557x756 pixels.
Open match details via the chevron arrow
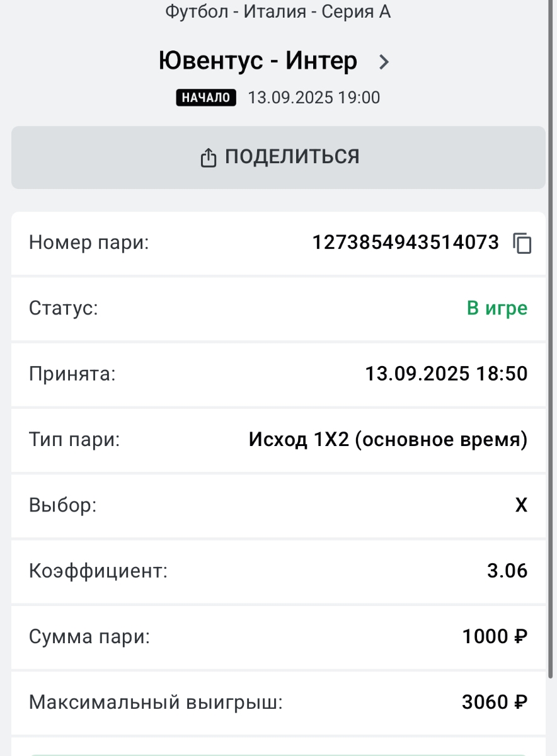coord(384,62)
